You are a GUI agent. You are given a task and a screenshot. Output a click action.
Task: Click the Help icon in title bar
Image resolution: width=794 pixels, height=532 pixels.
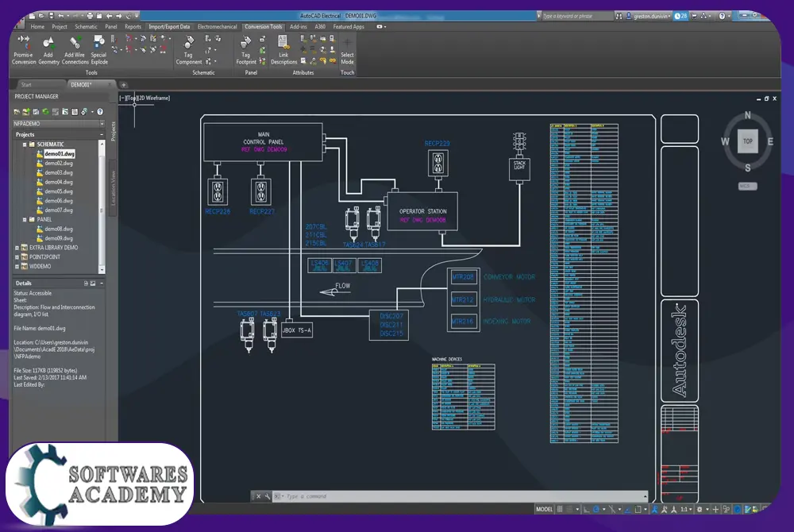tap(722, 16)
